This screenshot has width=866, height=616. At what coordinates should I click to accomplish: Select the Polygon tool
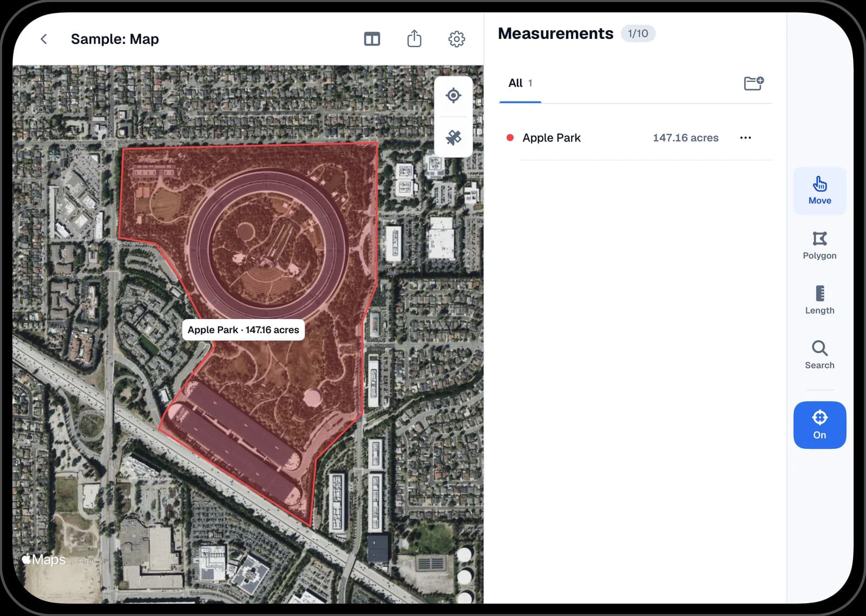(819, 246)
